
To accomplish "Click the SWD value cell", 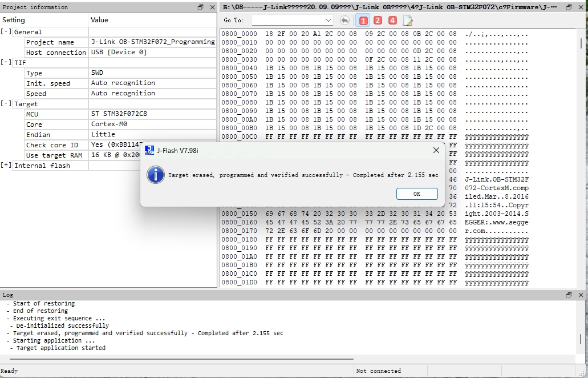I will (153, 73).
